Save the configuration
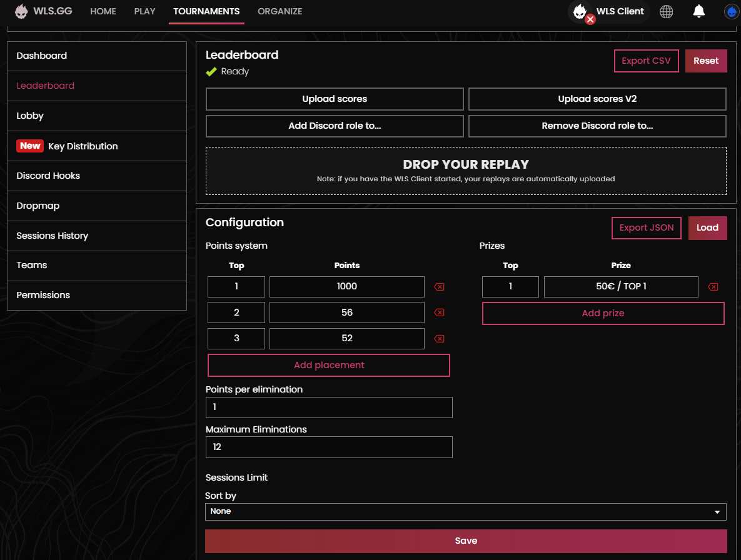 point(466,541)
